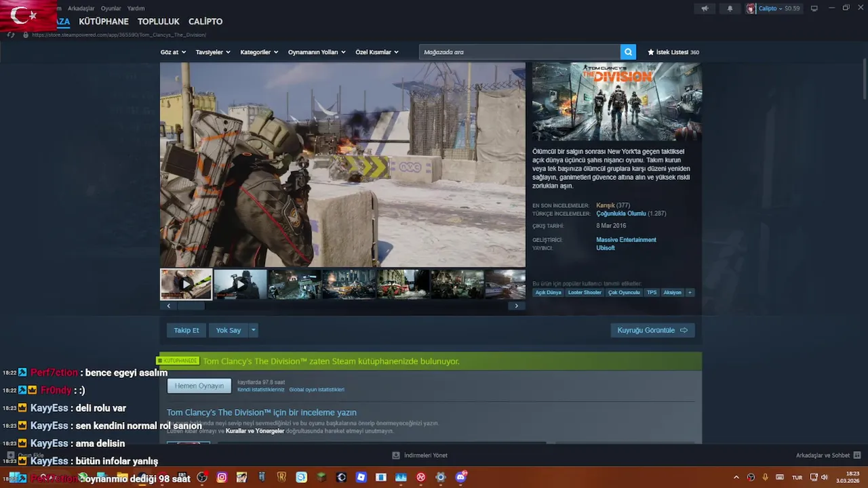
Task: Open Kendi istatistikleriniz link
Action: [260, 390]
